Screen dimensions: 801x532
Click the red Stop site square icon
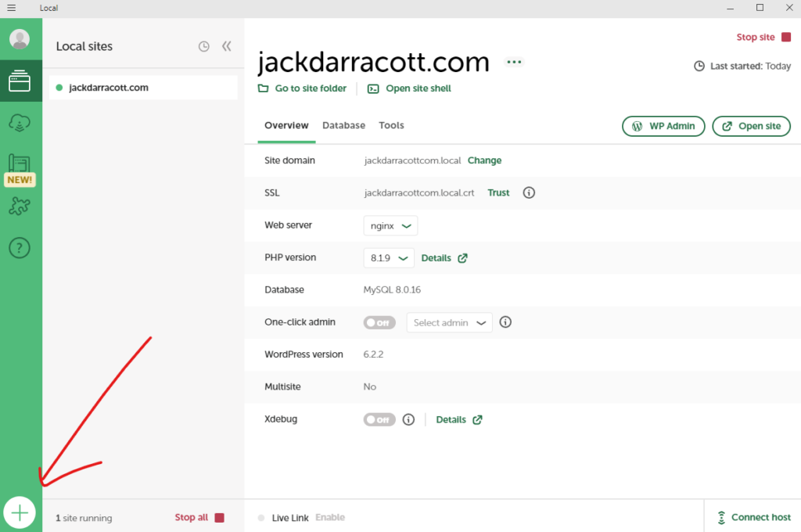coord(786,38)
